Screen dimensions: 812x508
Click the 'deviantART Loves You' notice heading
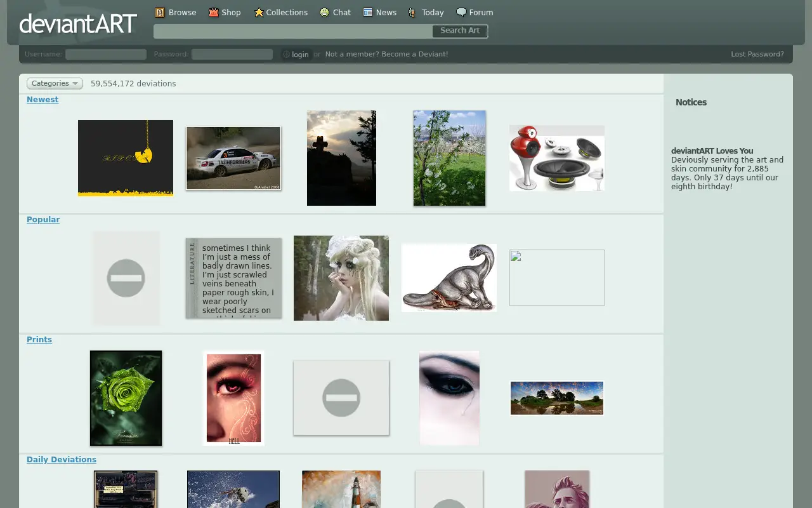[712, 151]
